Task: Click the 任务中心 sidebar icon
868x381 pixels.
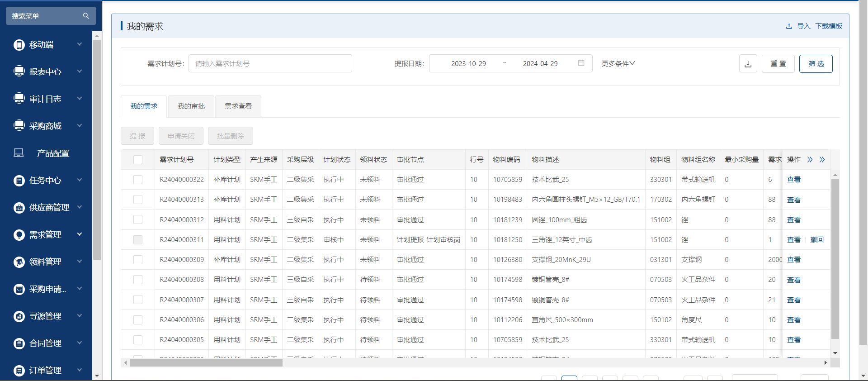Action: tap(19, 181)
